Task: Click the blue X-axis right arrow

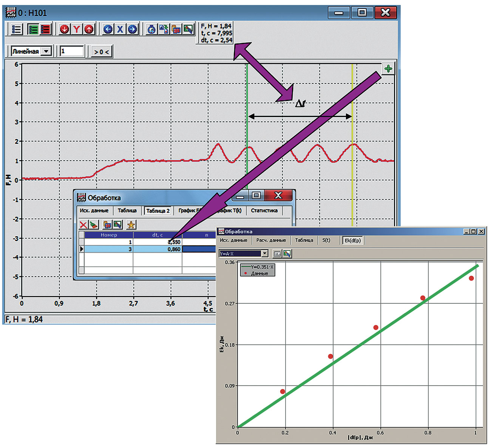Action: (132, 29)
